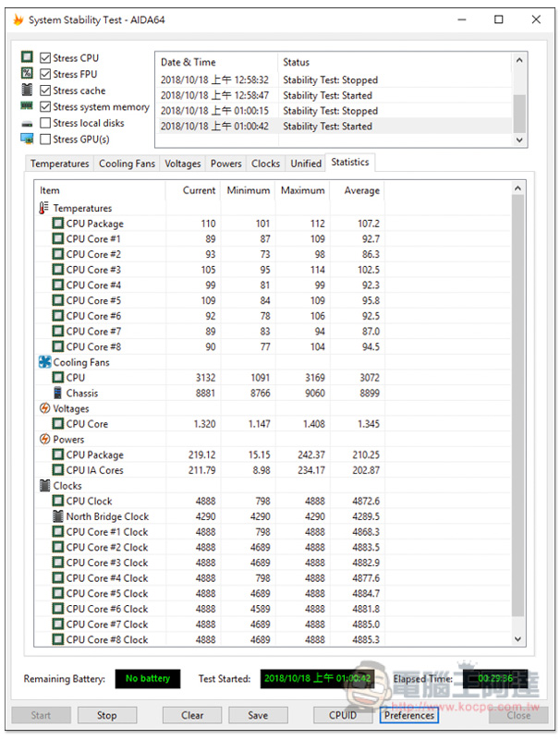Uncheck the Stress cache checkbox
Viewport: 560px width, 739px height.
coord(45,91)
